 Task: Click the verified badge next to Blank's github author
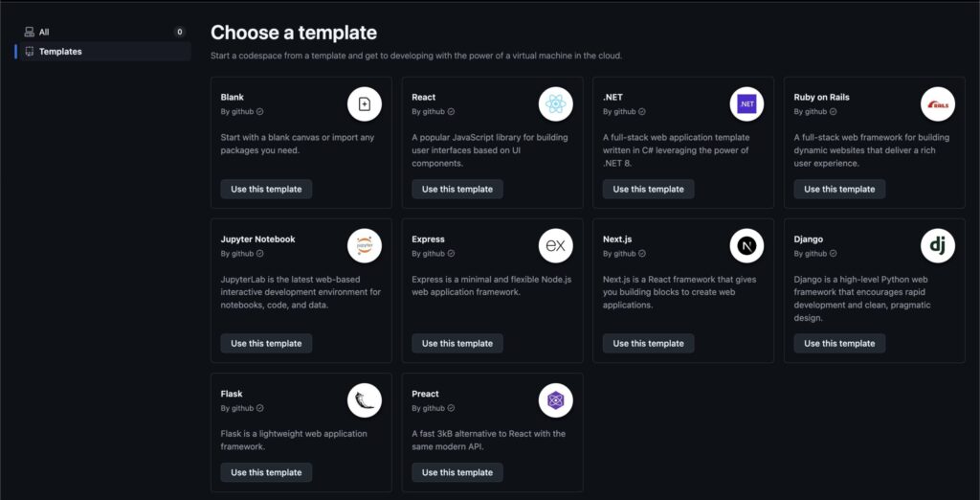click(x=260, y=112)
